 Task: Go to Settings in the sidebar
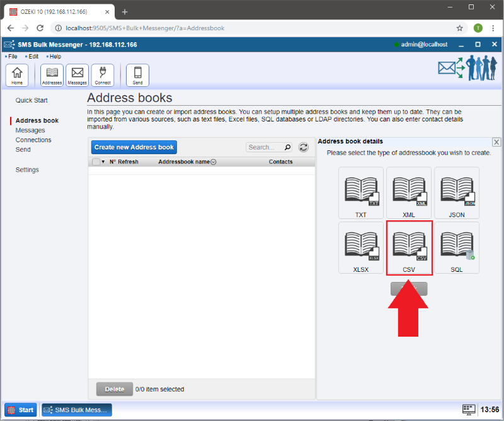click(x=27, y=170)
